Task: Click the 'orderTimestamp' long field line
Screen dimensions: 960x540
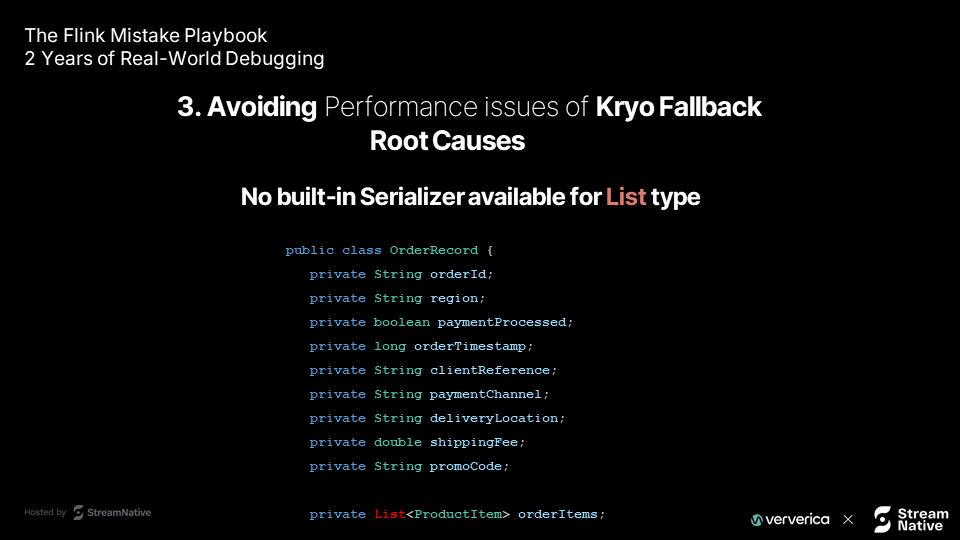Action: [x=421, y=346]
